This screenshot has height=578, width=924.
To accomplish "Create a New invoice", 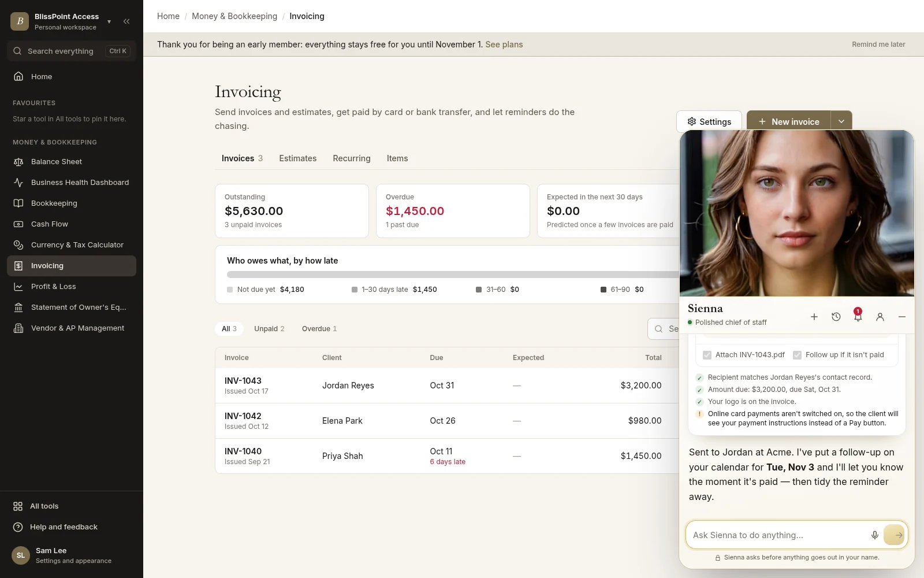I will [x=789, y=121].
